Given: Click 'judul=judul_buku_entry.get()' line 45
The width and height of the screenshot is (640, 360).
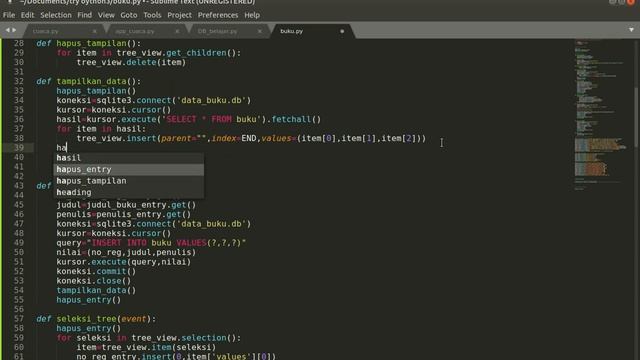Looking at the screenshot, I should (x=126, y=205).
